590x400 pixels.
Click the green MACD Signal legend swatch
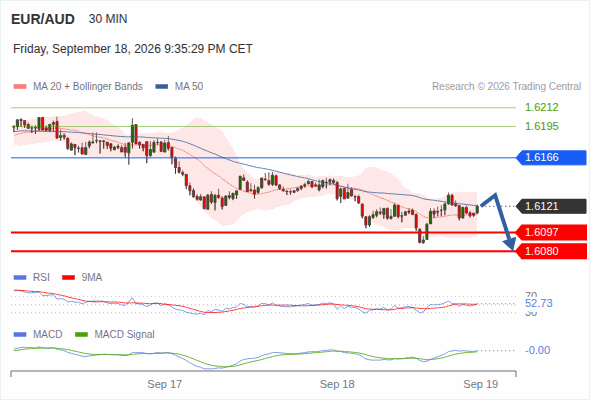coord(81,335)
